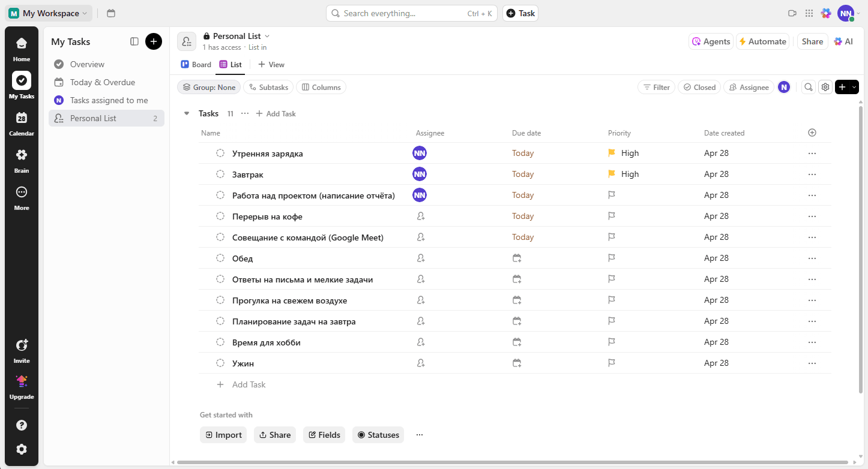Screen dimensions: 868x469
Task: Click the Share button in header
Action: pos(812,41)
